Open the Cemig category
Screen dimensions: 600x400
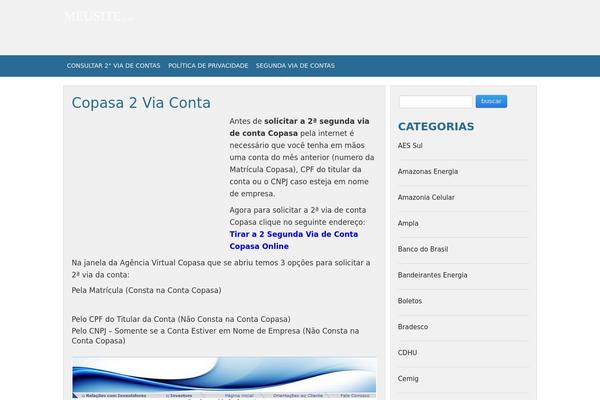point(408,379)
